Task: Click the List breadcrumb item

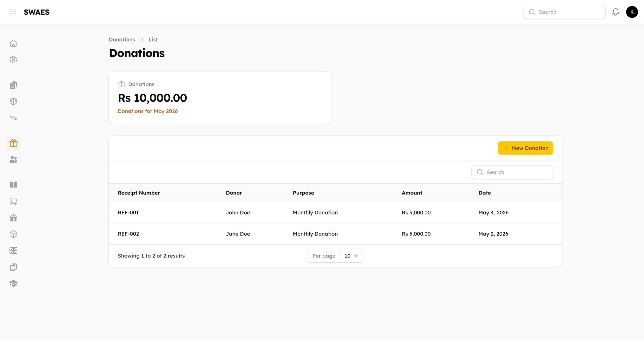Action: tap(153, 40)
